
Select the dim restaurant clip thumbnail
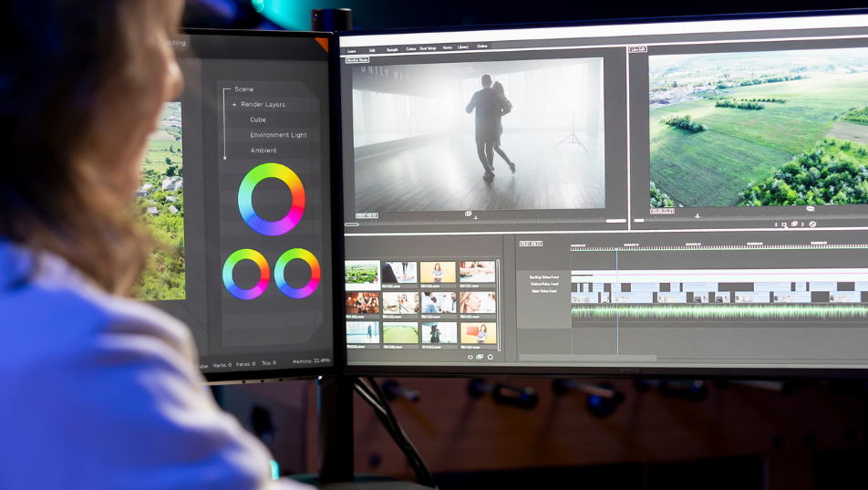point(363,303)
